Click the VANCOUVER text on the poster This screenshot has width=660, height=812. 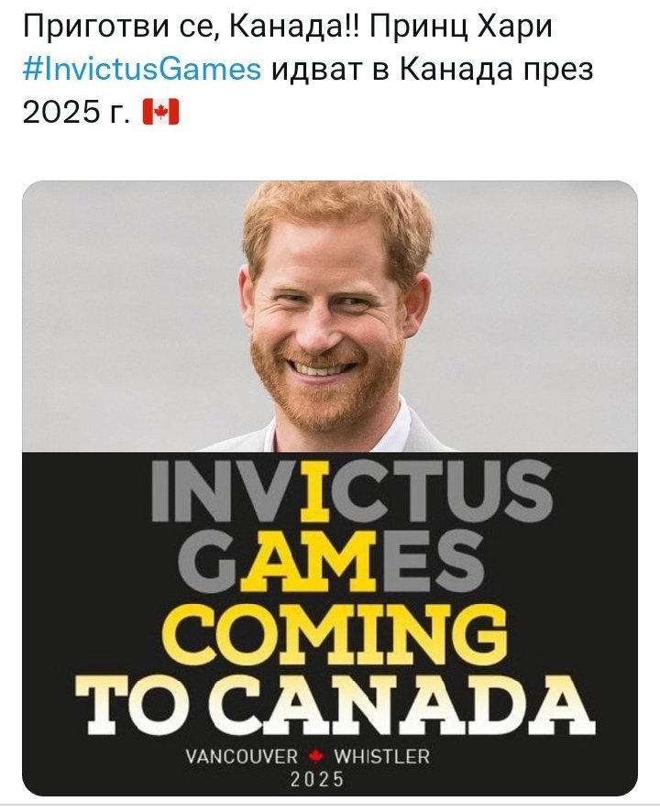[241, 757]
